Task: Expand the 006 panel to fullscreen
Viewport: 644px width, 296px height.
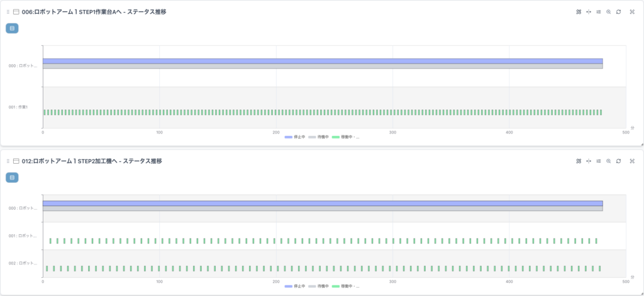Action: click(632, 12)
